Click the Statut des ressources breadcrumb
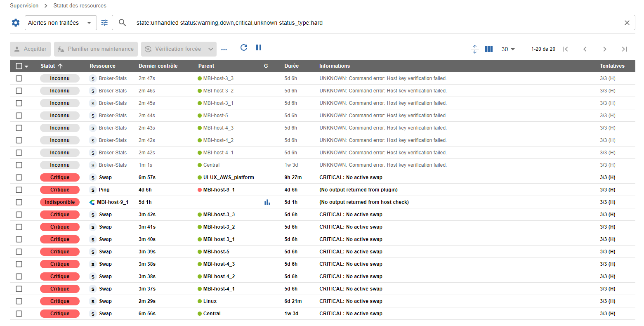644x326 pixels. pos(80,6)
